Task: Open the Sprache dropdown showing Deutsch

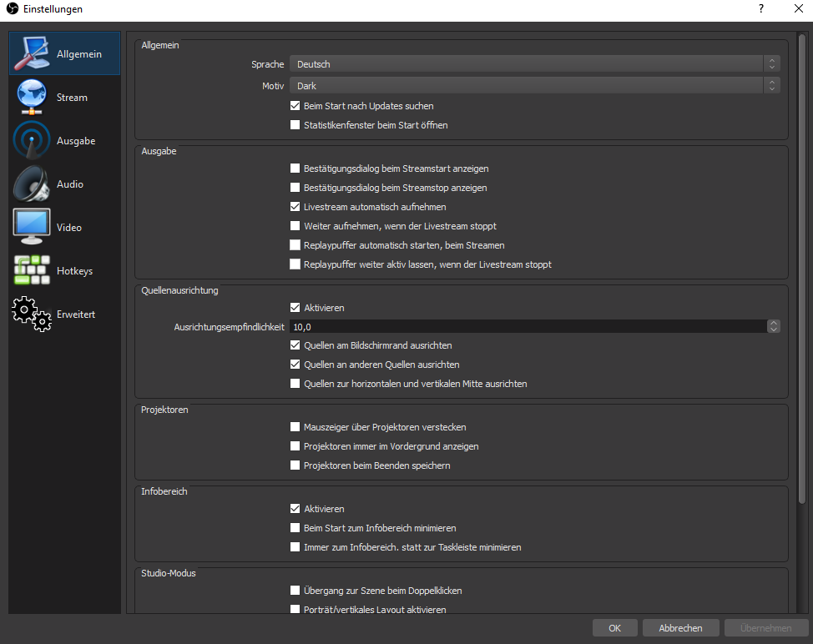Action: click(x=534, y=64)
